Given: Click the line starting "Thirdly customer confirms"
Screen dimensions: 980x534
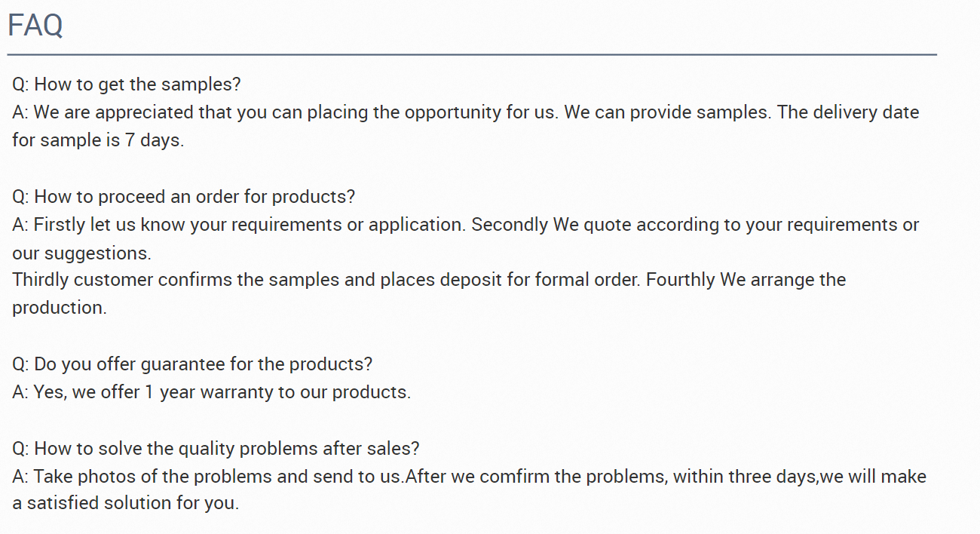Looking at the screenshot, I should click(429, 280).
